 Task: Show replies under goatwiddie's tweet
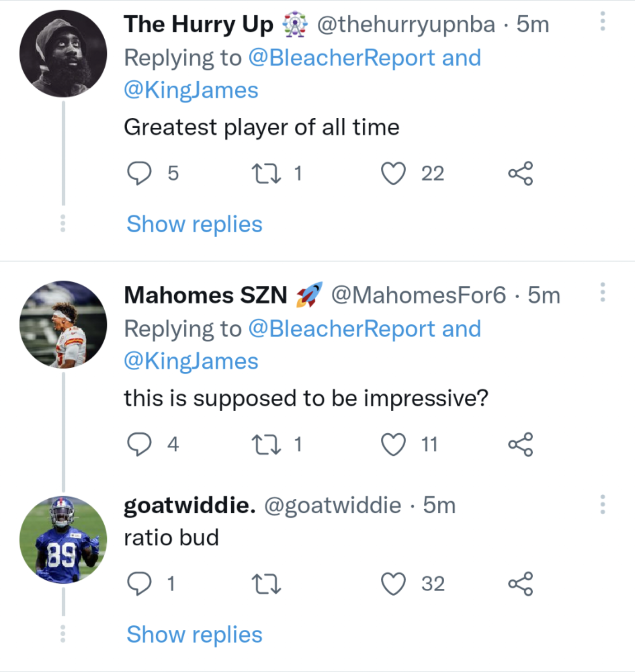(194, 635)
